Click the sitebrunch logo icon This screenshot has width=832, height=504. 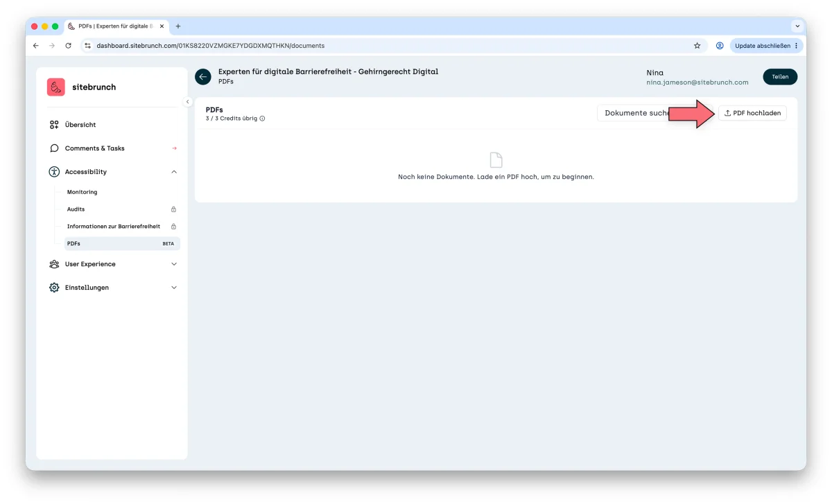(x=56, y=87)
